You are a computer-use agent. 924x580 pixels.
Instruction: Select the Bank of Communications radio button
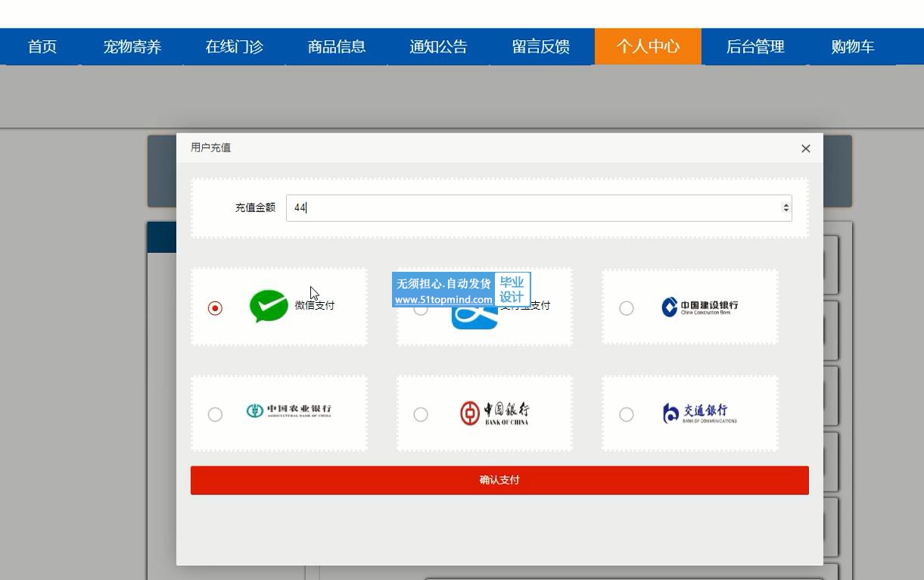[x=627, y=414]
